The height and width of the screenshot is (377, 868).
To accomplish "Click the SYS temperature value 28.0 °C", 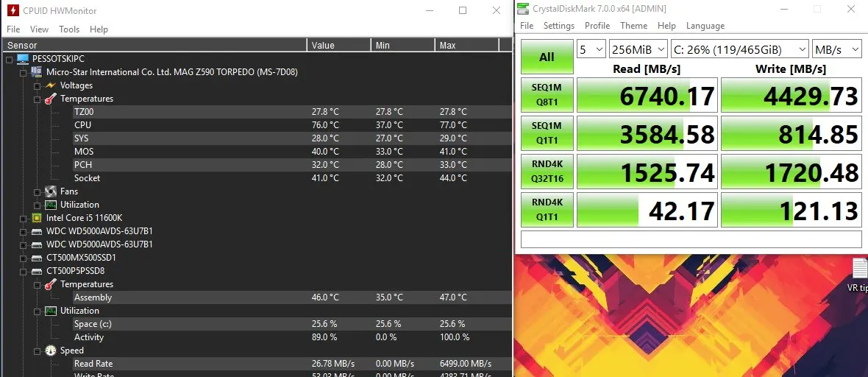I will tap(325, 138).
